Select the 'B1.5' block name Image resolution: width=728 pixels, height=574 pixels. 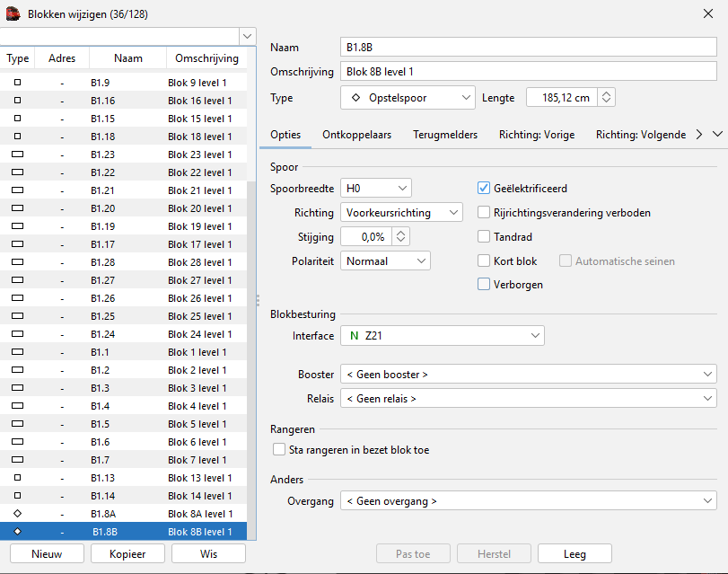coord(101,424)
